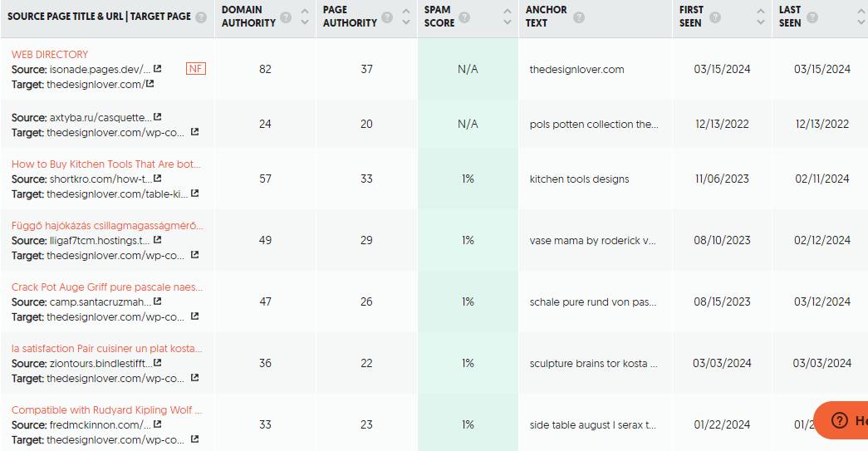The image size is (868, 451).
Task: Open external link icon for thedesignlover.com/ target
Action: 150,84
